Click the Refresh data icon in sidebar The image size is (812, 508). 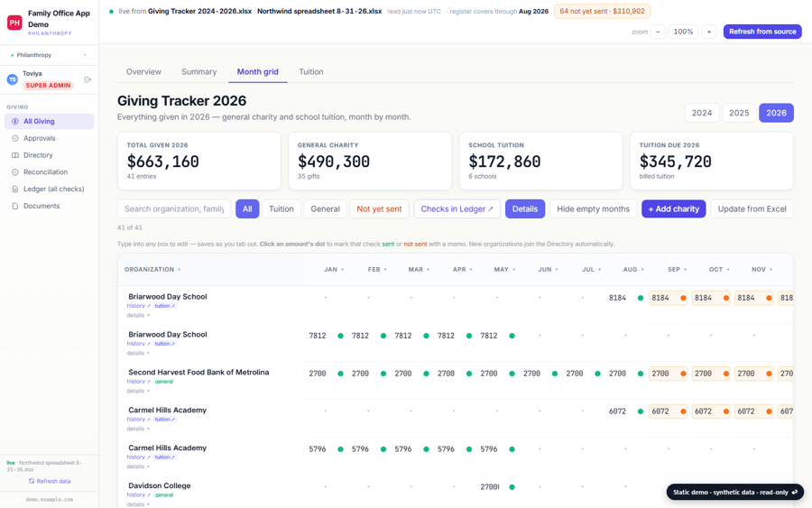point(32,481)
